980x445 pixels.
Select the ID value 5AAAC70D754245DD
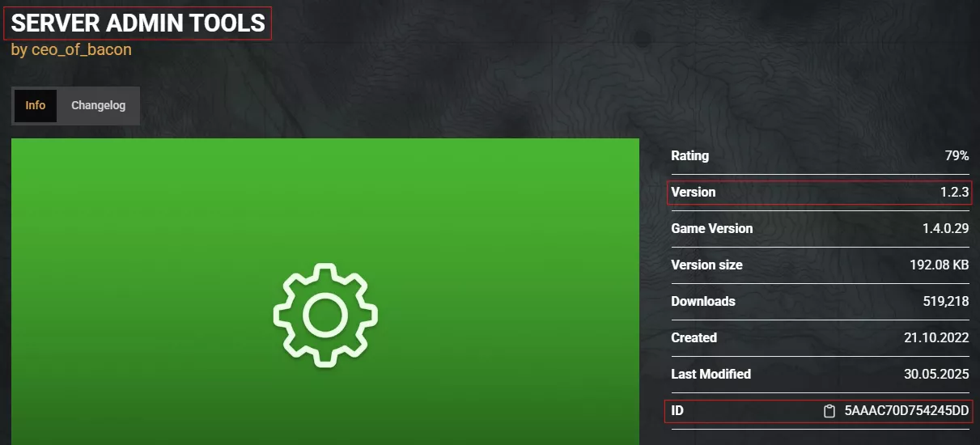pos(906,411)
